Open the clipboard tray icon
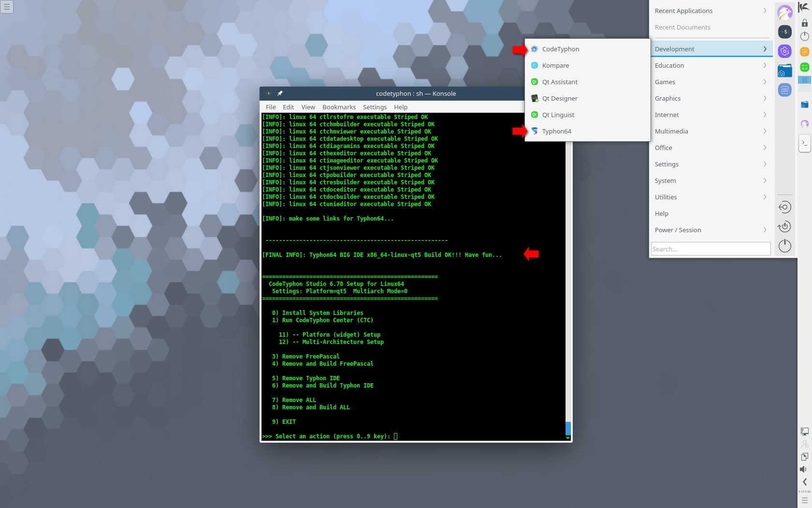Viewport: 812px width, 508px height. (x=804, y=457)
